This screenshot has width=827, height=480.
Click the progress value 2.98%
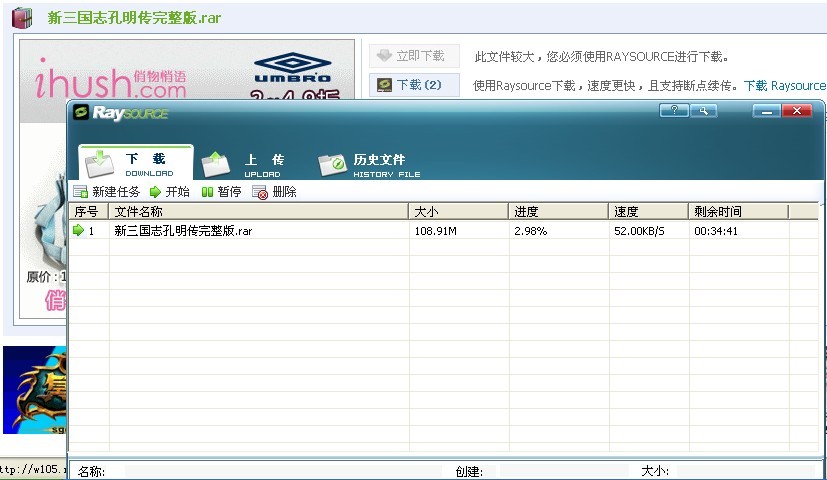pyautogui.click(x=531, y=231)
